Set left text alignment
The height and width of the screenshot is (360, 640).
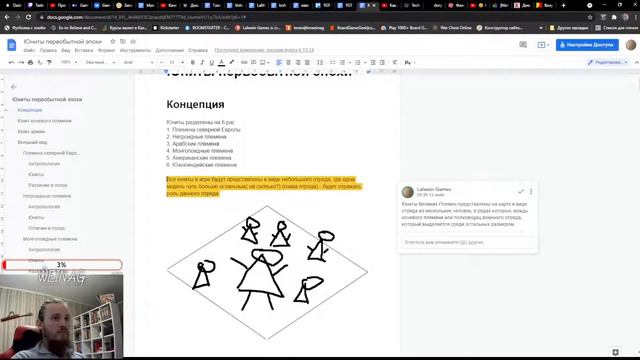[279, 62]
